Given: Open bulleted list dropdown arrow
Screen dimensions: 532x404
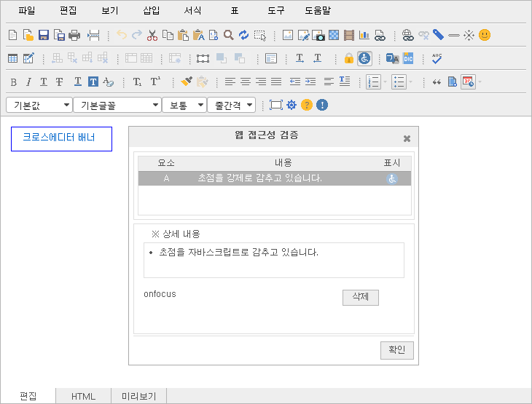Looking at the screenshot, I should click(x=410, y=82).
